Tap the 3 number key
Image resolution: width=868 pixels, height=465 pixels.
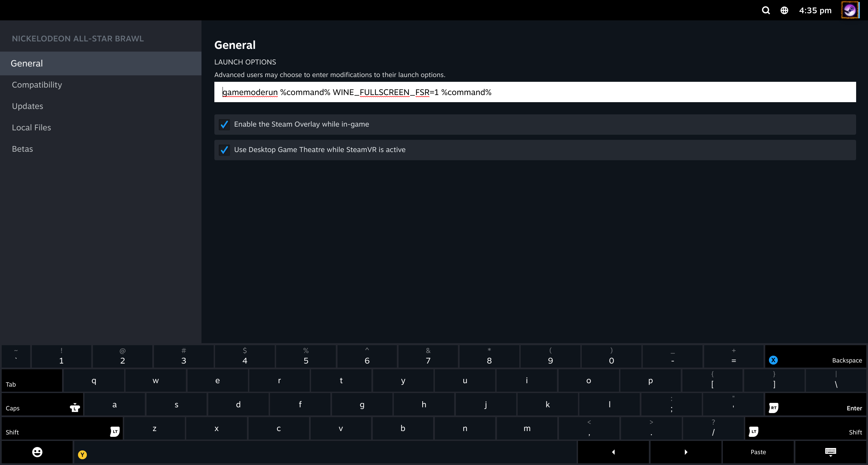pyautogui.click(x=184, y=356)
